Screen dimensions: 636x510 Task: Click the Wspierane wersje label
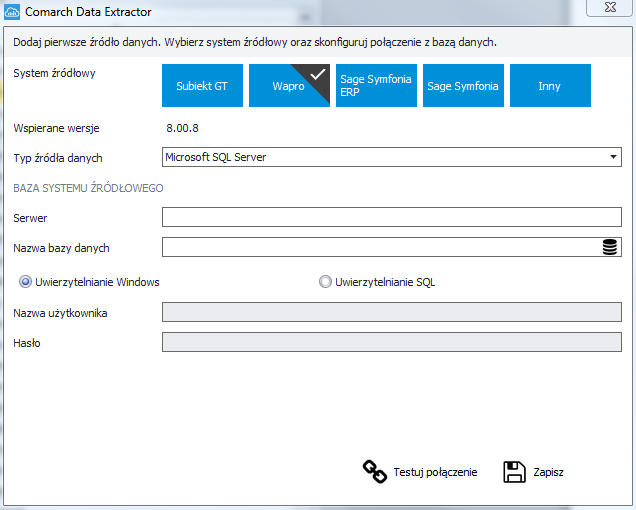pos(56,128)
